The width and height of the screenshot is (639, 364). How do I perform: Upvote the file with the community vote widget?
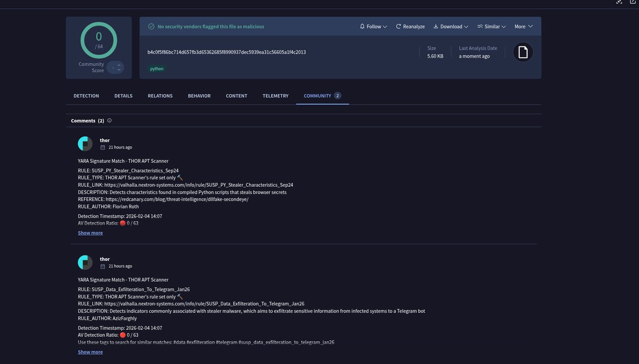pyautogui.click(x=119, y=65)
